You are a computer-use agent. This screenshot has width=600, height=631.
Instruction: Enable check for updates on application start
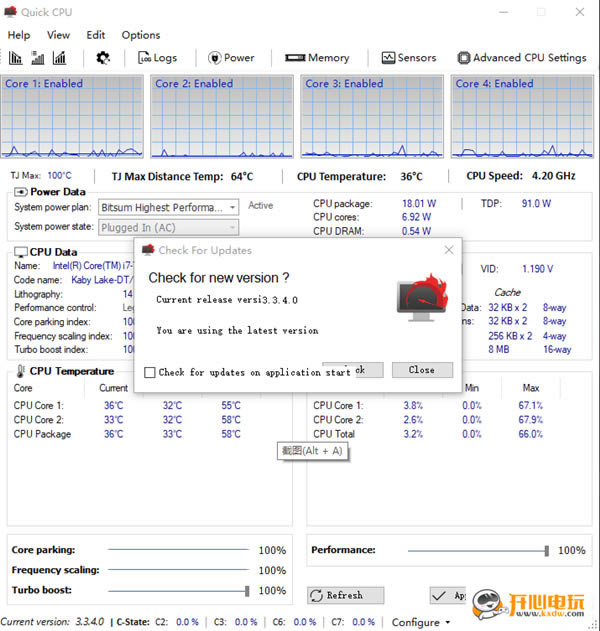149,372
